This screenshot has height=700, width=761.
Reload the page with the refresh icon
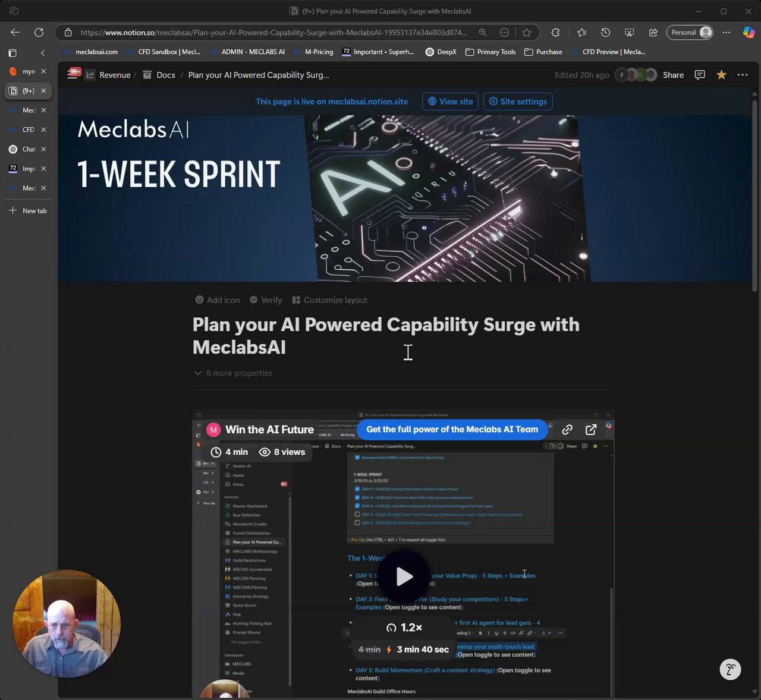pos(39,33)
